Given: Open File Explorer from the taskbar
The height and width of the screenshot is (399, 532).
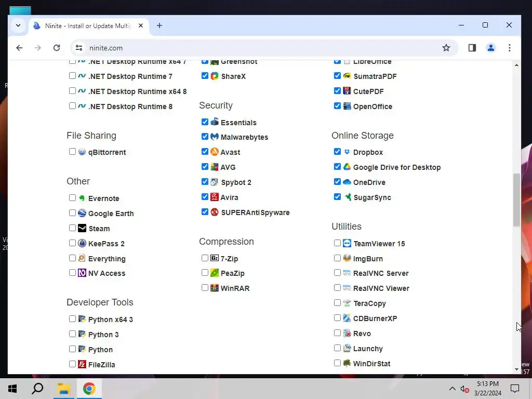Looking at the screenshot, I should point(63,389).
